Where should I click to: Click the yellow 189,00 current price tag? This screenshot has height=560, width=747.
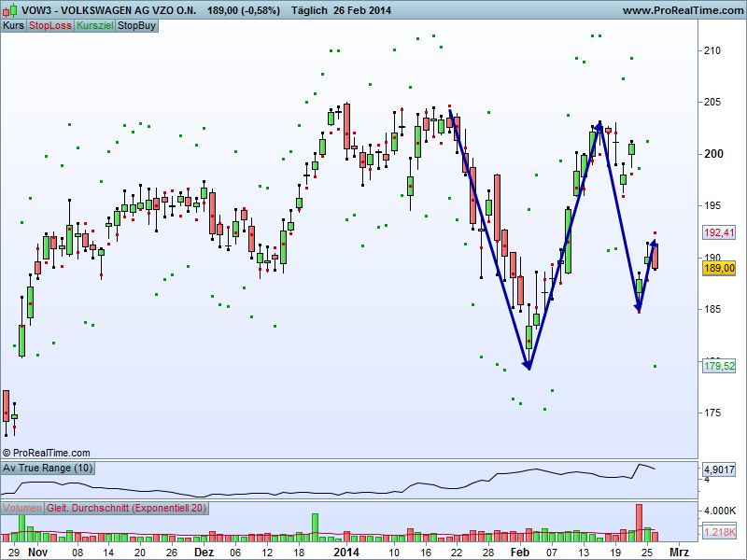tap(719, 268)
